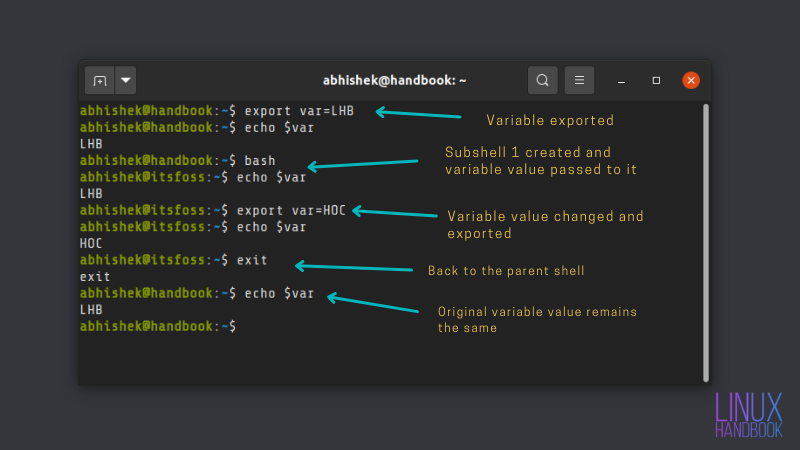Click the window title abhishek@handbook: ~
800x450 pixels.
click(x=394, y=80)
